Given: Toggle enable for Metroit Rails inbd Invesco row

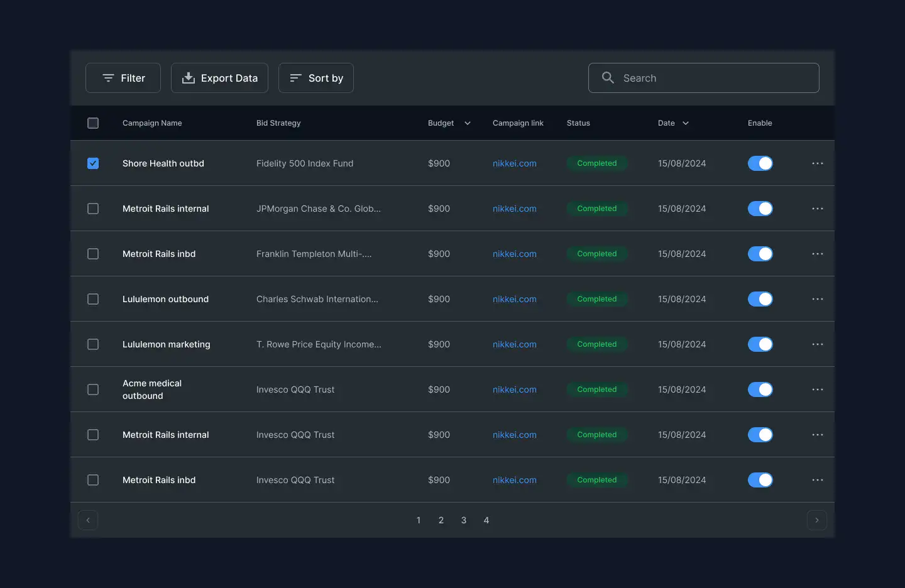Looking at the screenshot, I should 760,480.
